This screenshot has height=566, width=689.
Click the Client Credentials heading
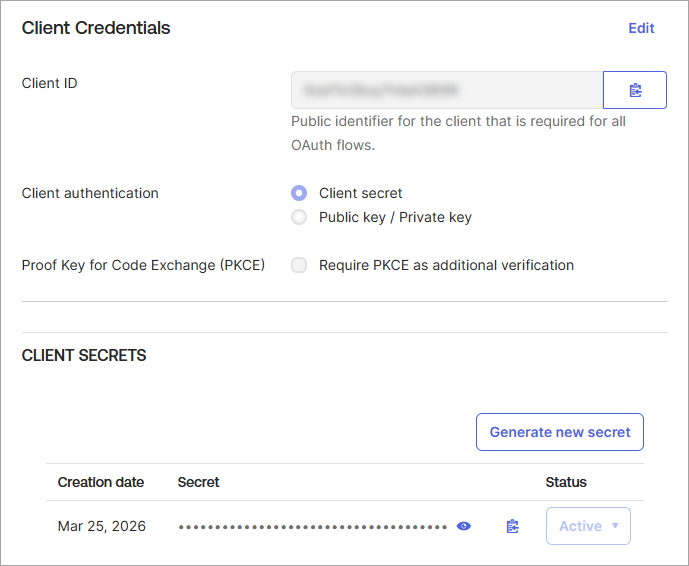(x=96, y=28)
